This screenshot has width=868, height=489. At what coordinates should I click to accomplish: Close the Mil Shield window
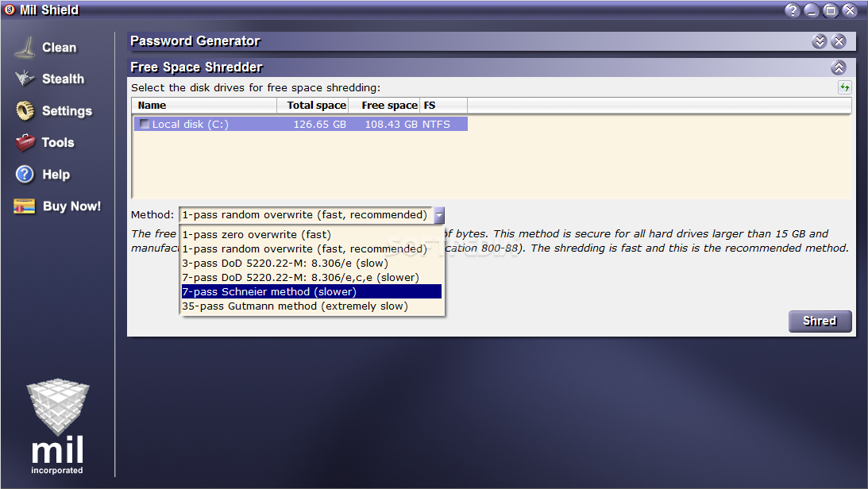click(850, 10)
